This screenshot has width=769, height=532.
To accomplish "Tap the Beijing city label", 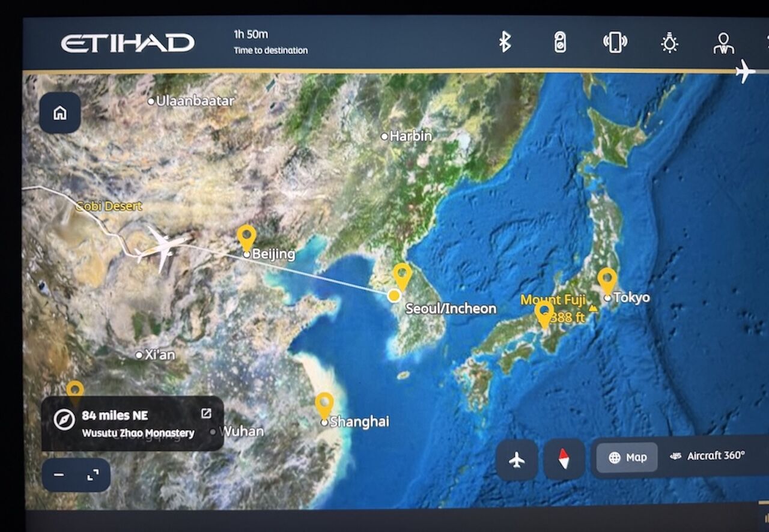I will coord(273,254).
